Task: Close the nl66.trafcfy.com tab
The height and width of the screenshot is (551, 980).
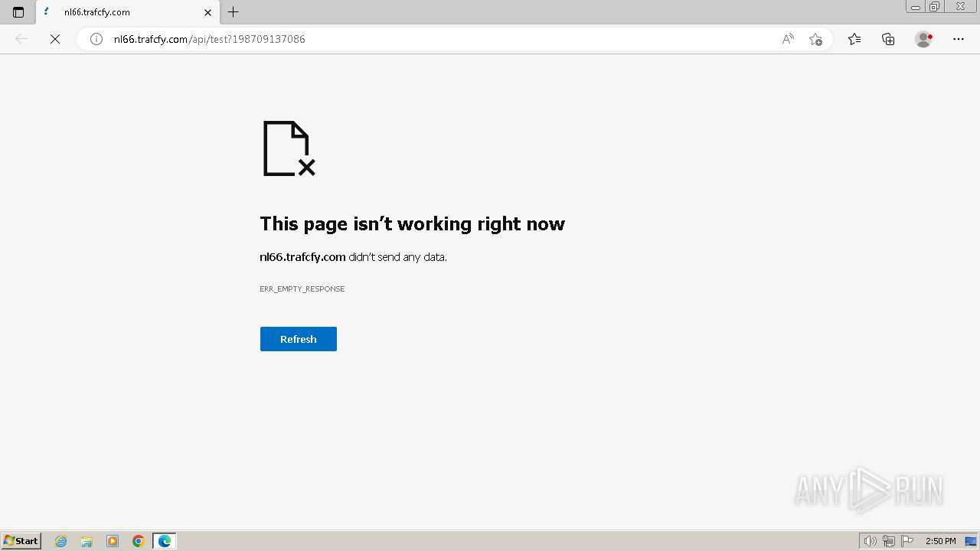Action: click(x=207, y=12)
